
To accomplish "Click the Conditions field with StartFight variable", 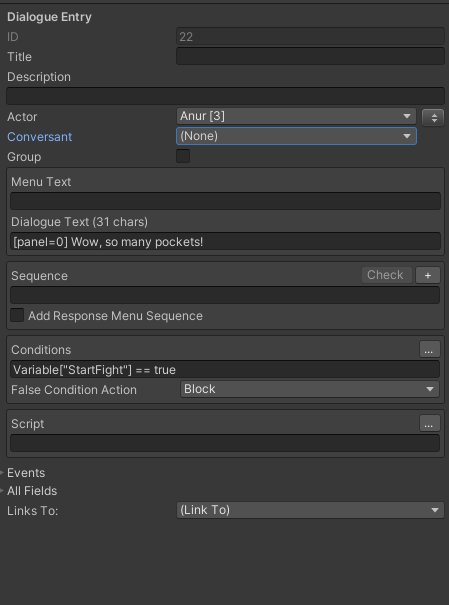I will point(225,369).
